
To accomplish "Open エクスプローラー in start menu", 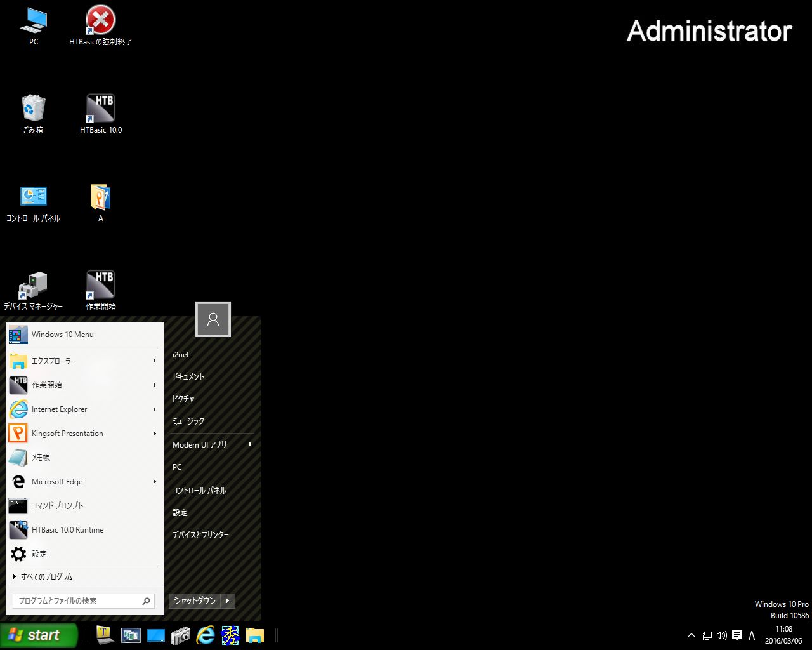I will coord(84,361).
